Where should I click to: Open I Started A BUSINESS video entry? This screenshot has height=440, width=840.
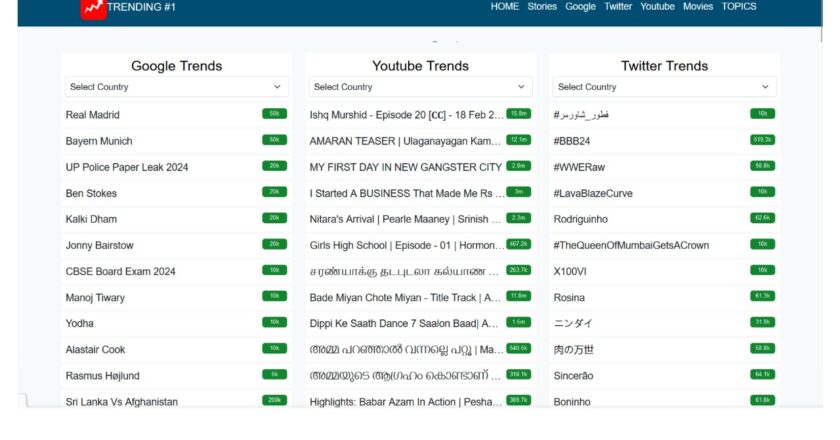pos(407,193)
